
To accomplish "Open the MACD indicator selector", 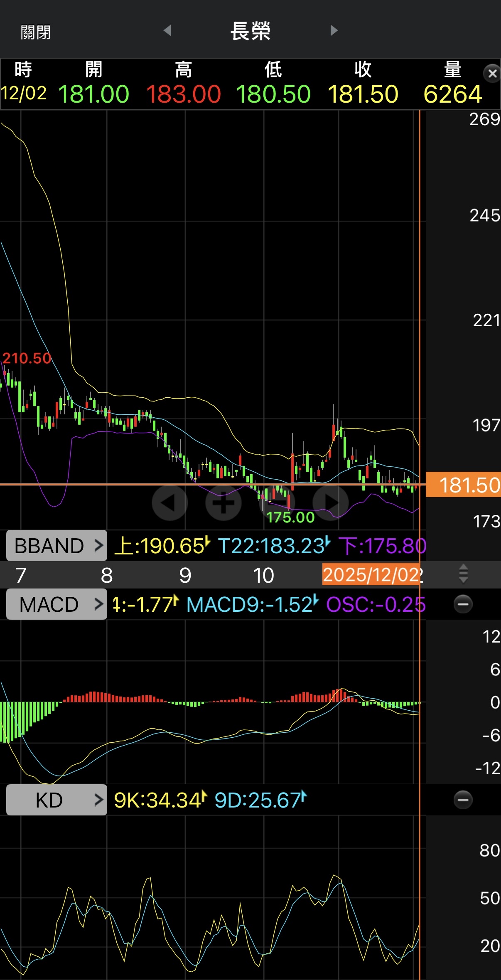I will (x=56, y=604).
